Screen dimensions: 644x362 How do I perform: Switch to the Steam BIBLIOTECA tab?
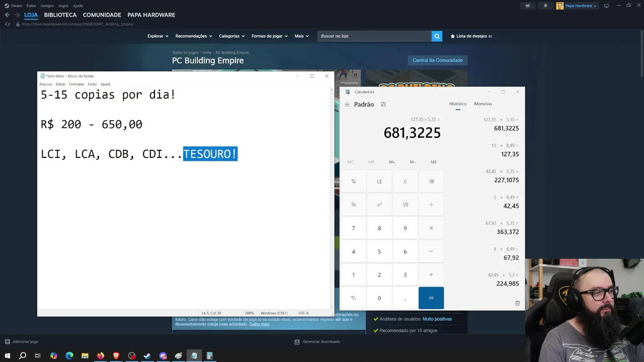(x=60, y=15)
